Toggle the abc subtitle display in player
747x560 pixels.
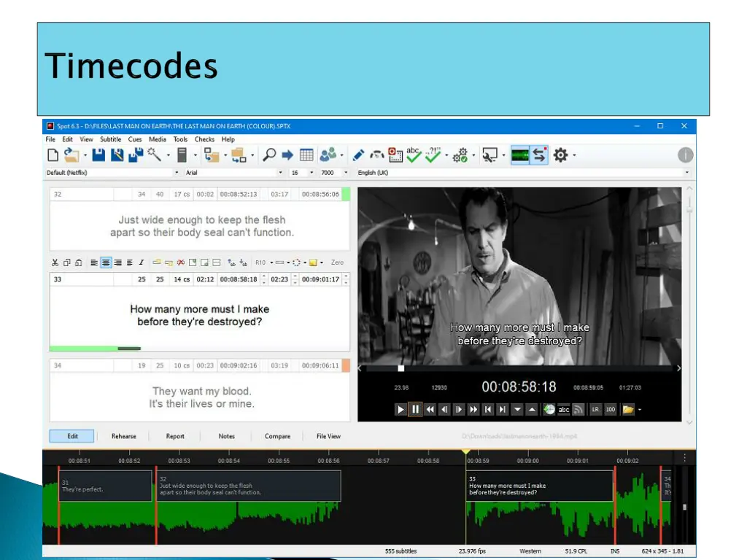coord(564,410)
